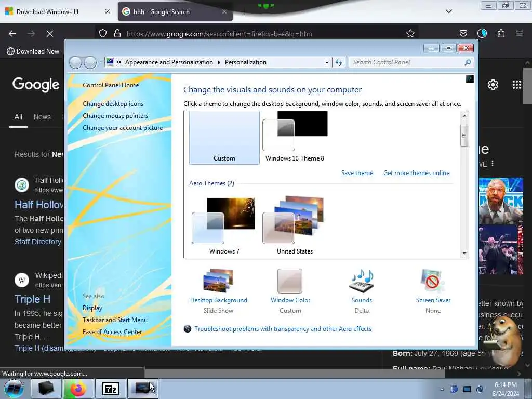This screenshot has height=399, width=532.
Task: Click the shield tracking protection icon
Action: click(103, 34)
